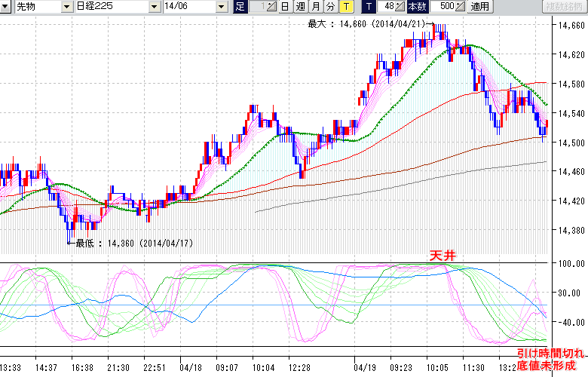Expand the 日経225 symbol dropdown

155,7
